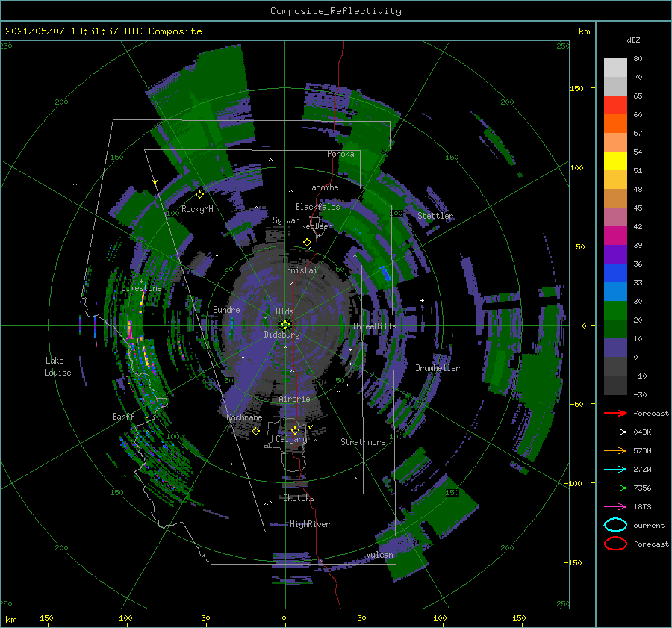This screenshot has height=628, width=672.
Task: Click the white 04DK arrow icon
Action: (x=615, y=432)
